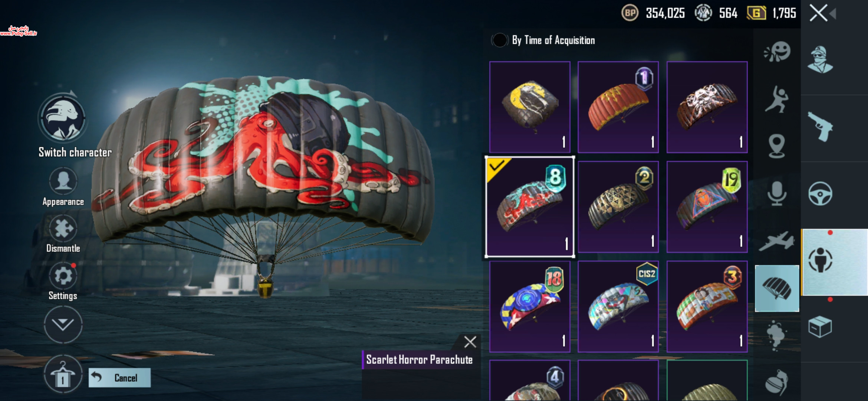
Task: Collapse side panel using arrow beside X
Action: 833,14
